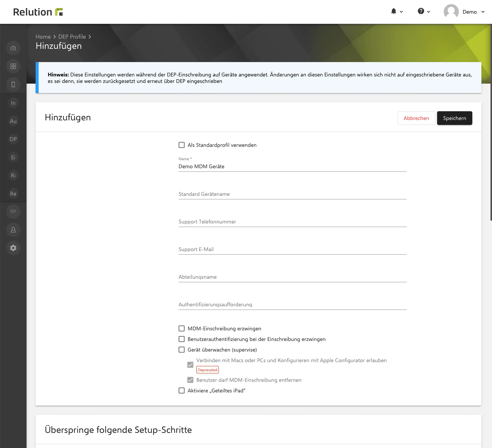The height and width of the screenshot is (448, 492).
Task: Click the Speichern button
Action: 455,118
